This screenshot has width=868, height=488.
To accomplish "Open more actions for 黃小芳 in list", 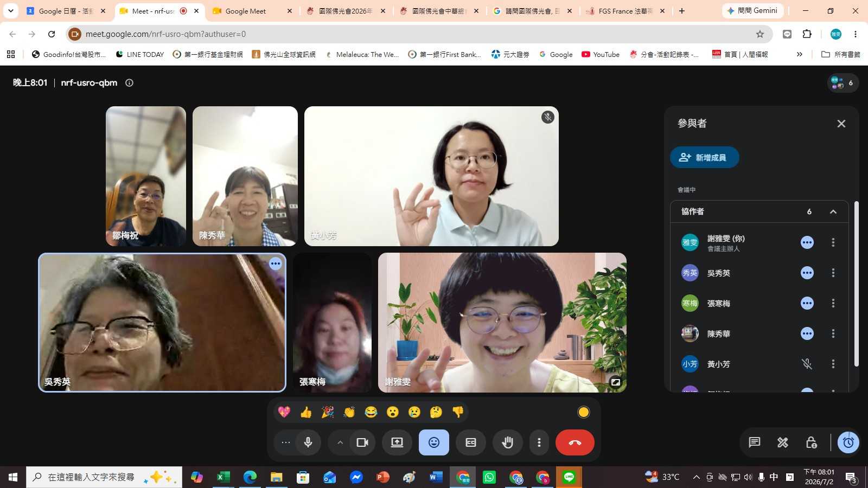I will [x=833, y=364].
